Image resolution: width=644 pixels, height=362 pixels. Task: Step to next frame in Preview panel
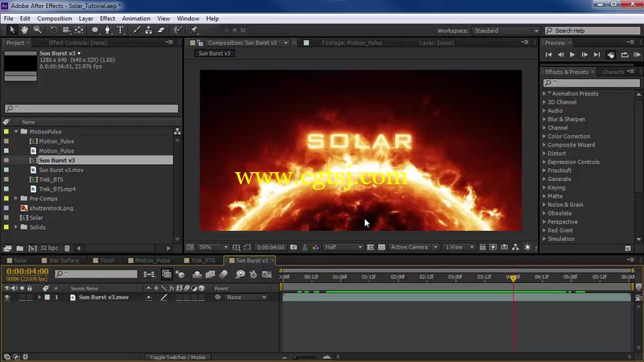[584, 55]
